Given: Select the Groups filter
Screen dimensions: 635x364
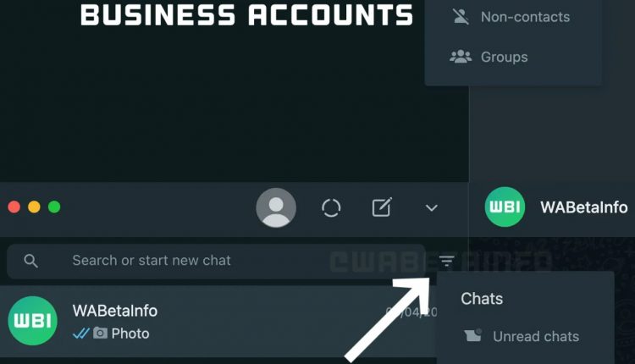Looking at the screenshot, I should pos(512,57).
